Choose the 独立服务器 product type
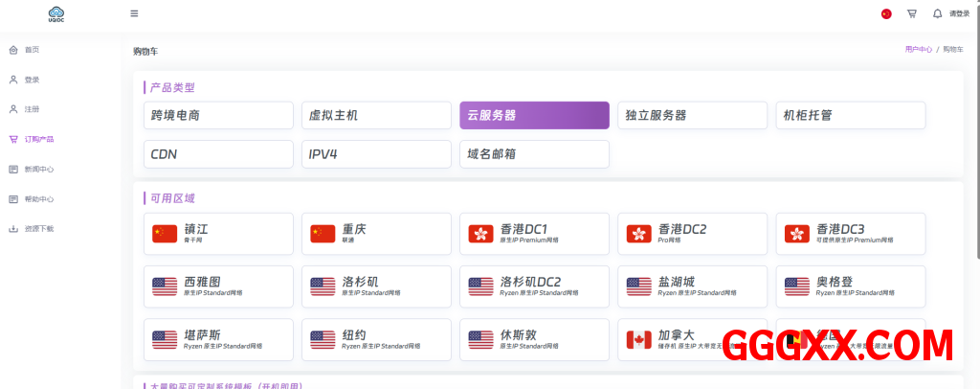980x389 pixels. click(x=692, y=115)
